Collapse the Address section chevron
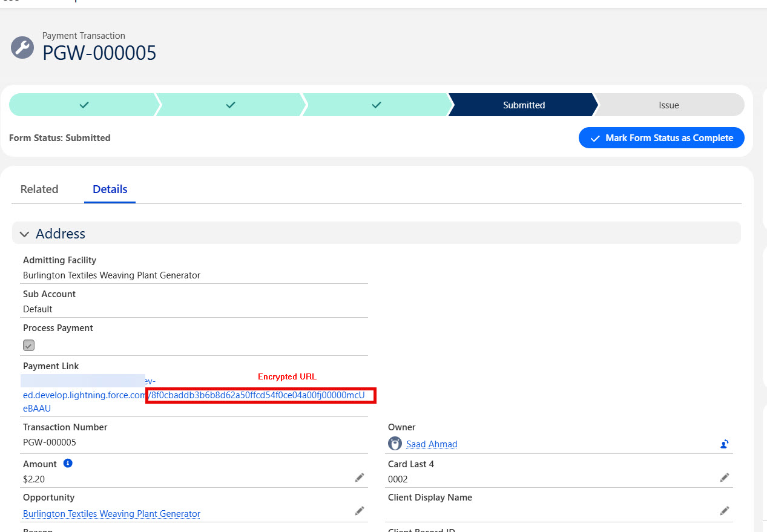Screen dimensions: 767x532 pyautogui.click(x=24, y=234)
